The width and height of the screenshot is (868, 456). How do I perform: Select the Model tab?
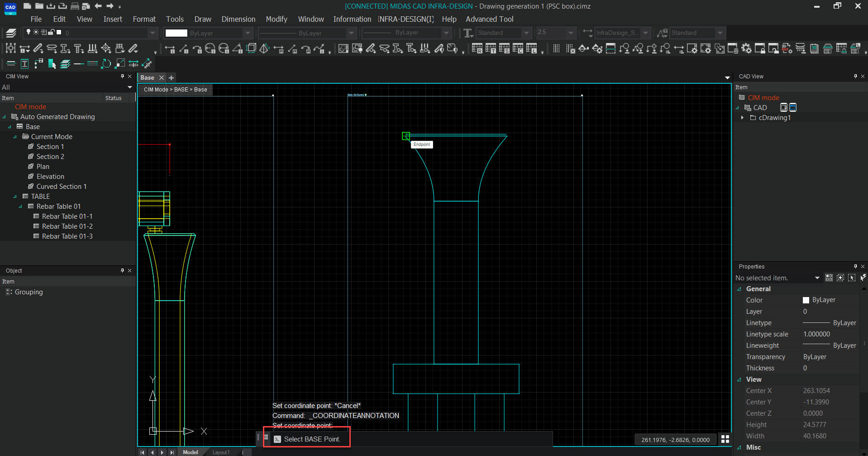[190, 452]
